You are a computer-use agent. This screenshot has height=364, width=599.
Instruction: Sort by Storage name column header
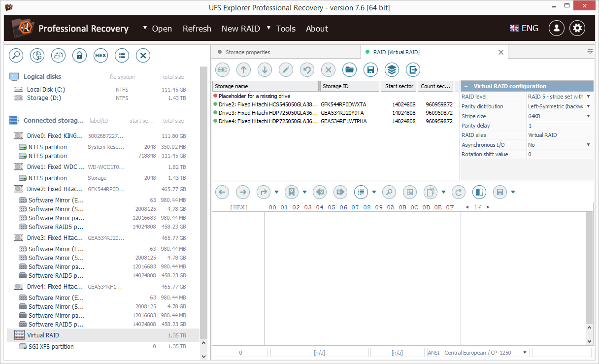pos(266,86)
